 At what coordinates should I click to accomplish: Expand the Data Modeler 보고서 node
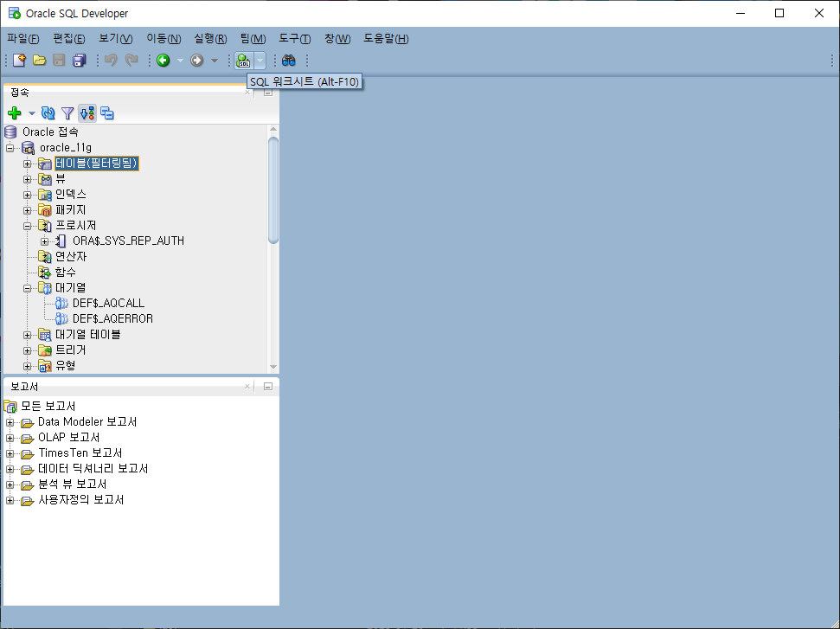(x=10, y=422)
